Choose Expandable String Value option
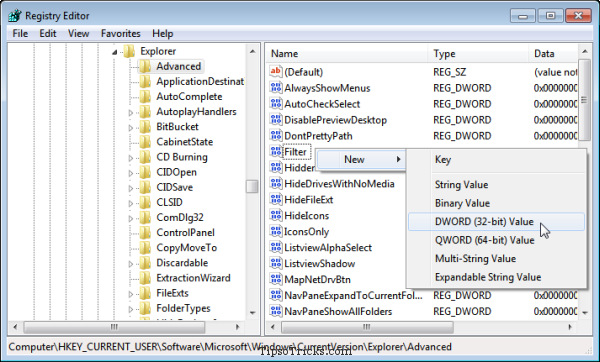The height and width of the screenshot is (362, 600). [496, 277]
